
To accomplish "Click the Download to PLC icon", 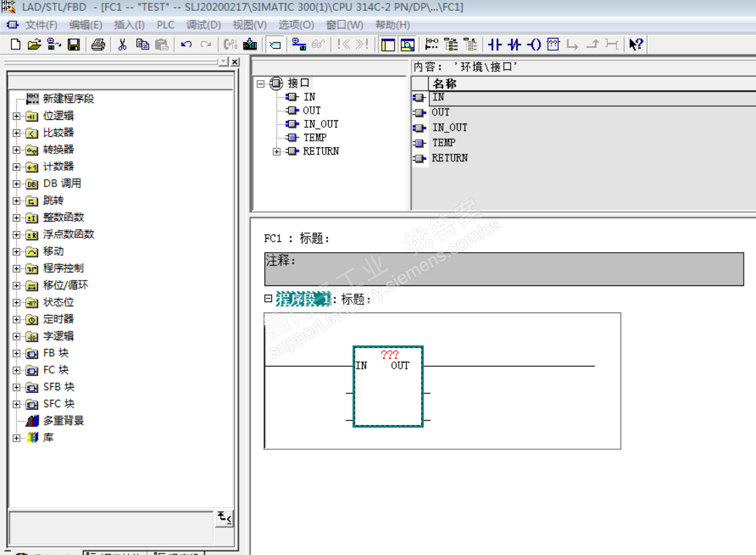I will (x=250, y=45).
